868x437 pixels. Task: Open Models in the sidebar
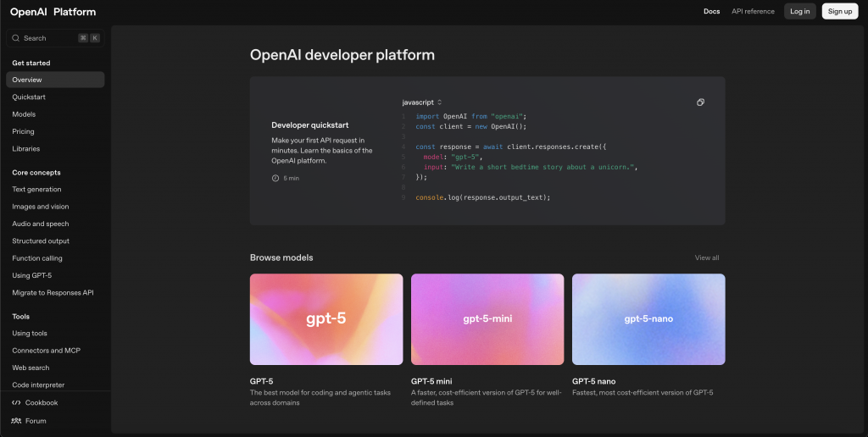pyautogui.click(x=24, y=114)
